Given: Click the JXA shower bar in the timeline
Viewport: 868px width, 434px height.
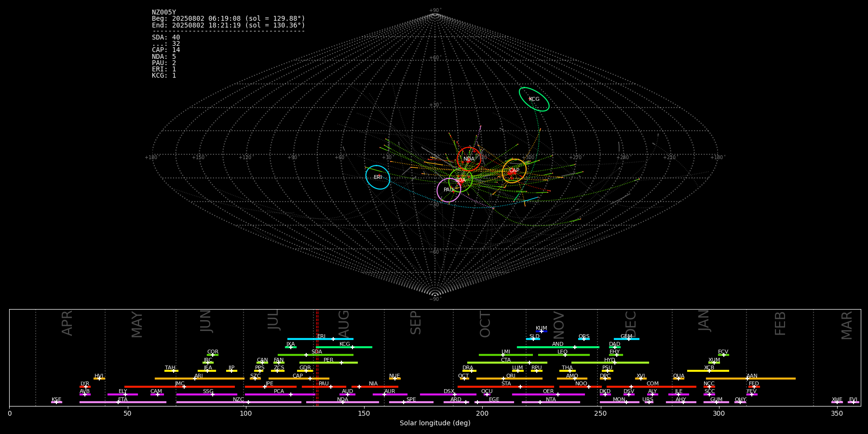Looking at the screenshot, I should (291, 347).
